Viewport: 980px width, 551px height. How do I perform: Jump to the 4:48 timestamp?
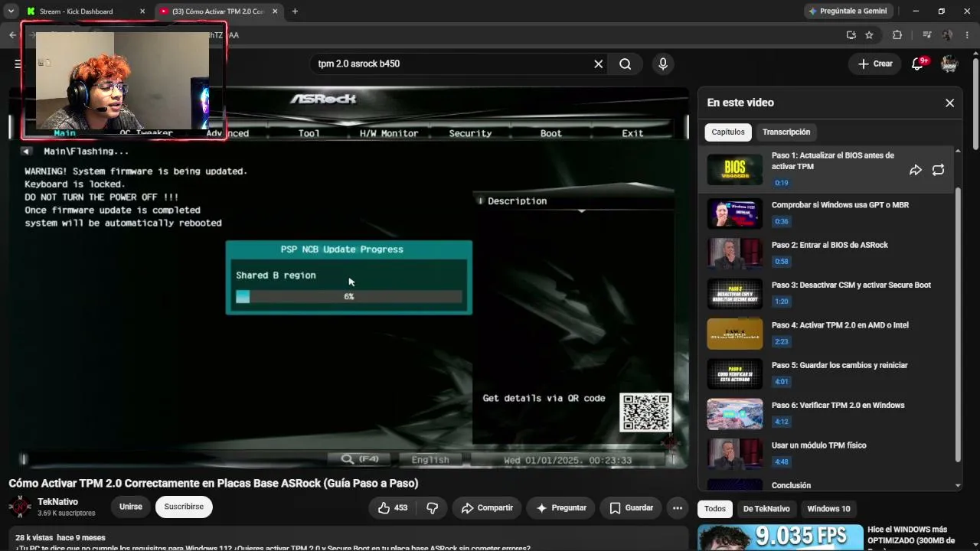(781, 462)
